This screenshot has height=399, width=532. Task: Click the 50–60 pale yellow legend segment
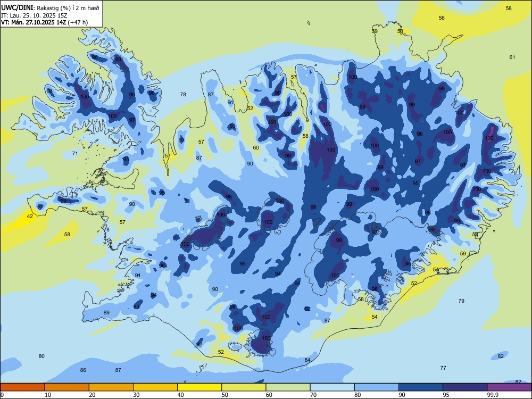click(244, 387)
